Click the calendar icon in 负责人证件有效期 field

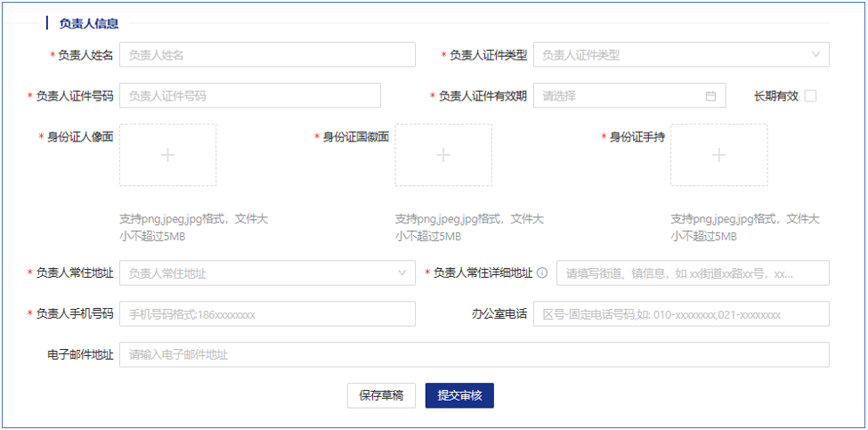click(710, 96)
